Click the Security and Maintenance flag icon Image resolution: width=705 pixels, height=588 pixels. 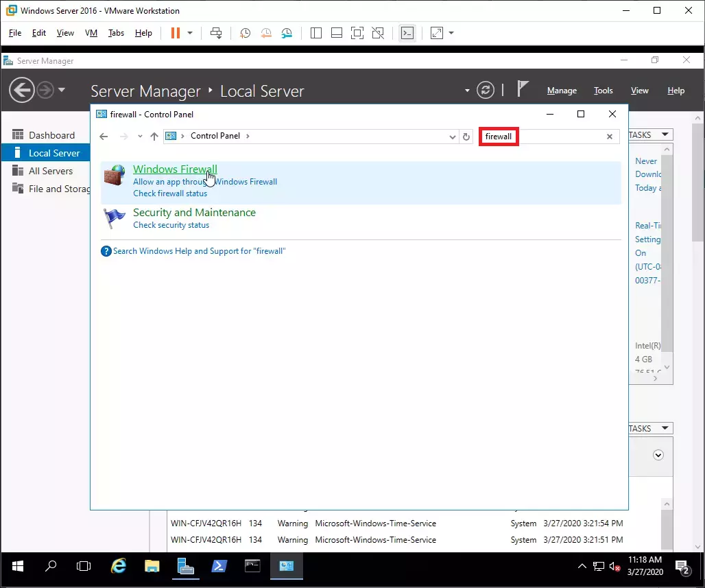pos(115,219)
